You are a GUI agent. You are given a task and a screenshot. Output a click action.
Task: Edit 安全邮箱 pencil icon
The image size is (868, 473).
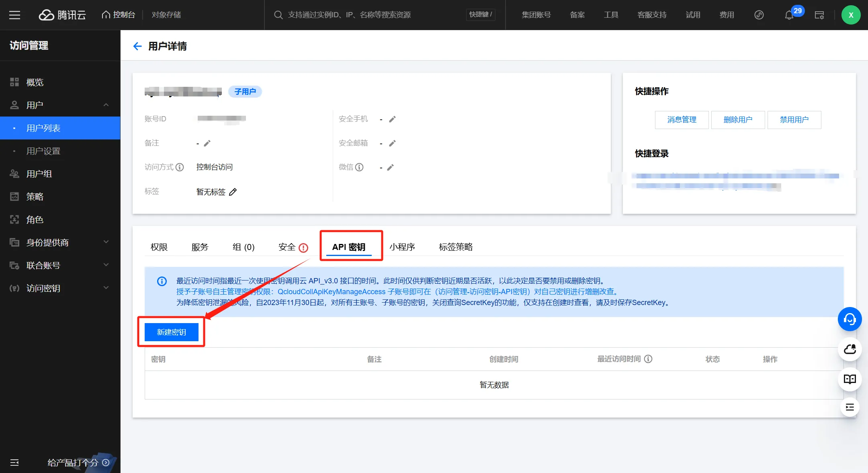click(393, 143)
